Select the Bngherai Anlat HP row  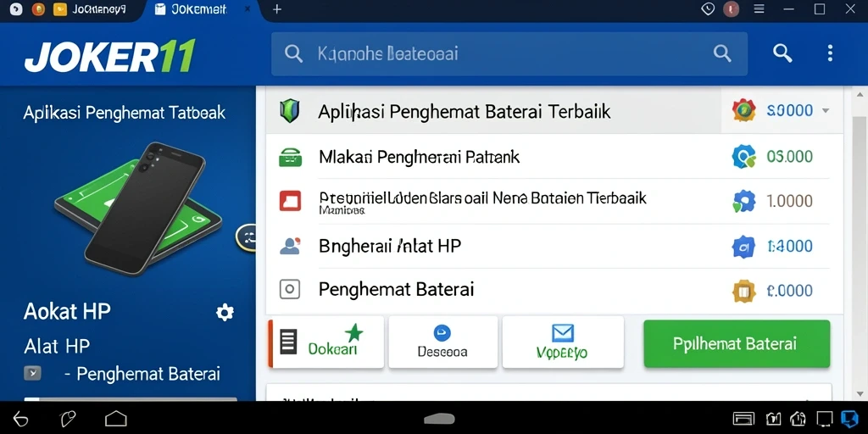[554, 246]
